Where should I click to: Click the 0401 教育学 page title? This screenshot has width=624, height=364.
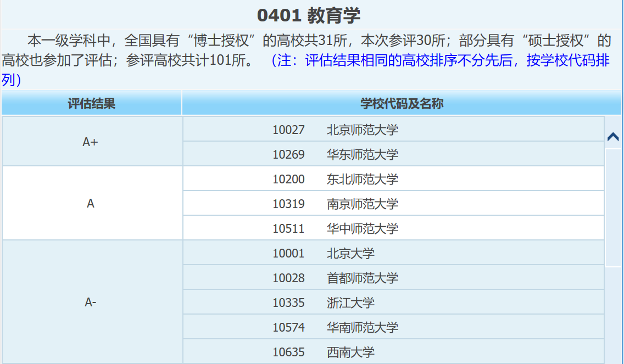coord(308,15)
